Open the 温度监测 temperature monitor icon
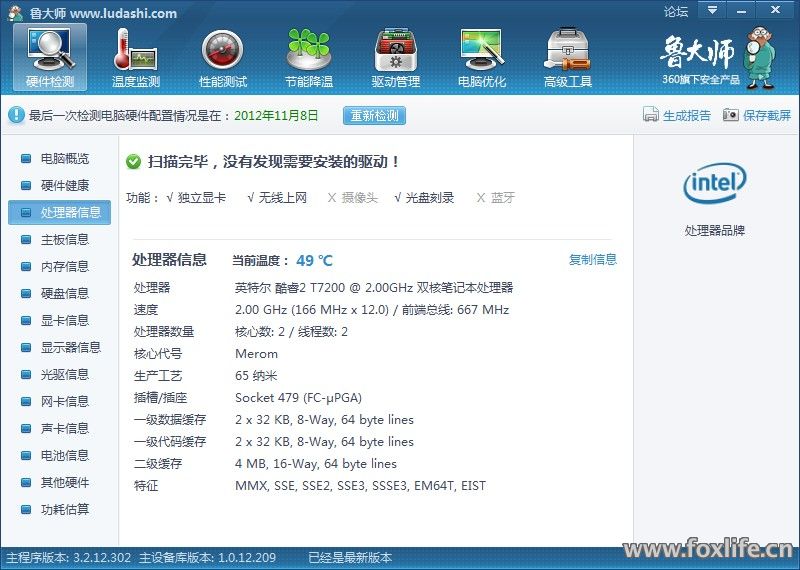 click(x=135, y=57)
